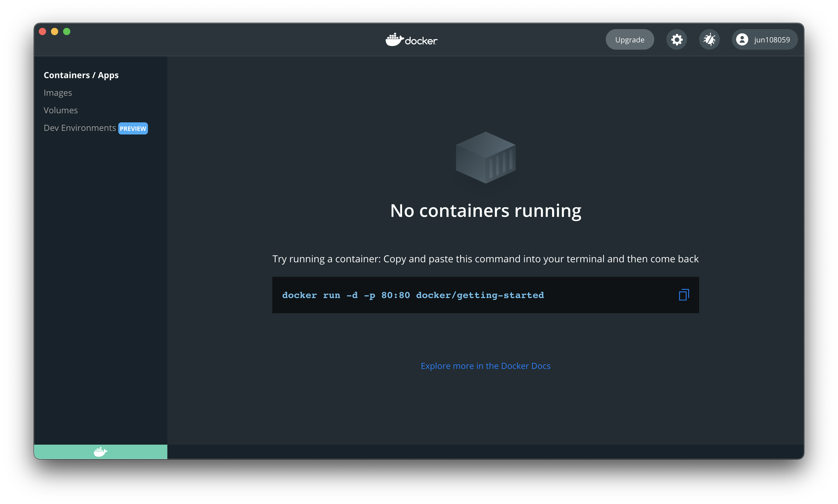Open Explore more in the Docker Docs link

tap(485, 366)
